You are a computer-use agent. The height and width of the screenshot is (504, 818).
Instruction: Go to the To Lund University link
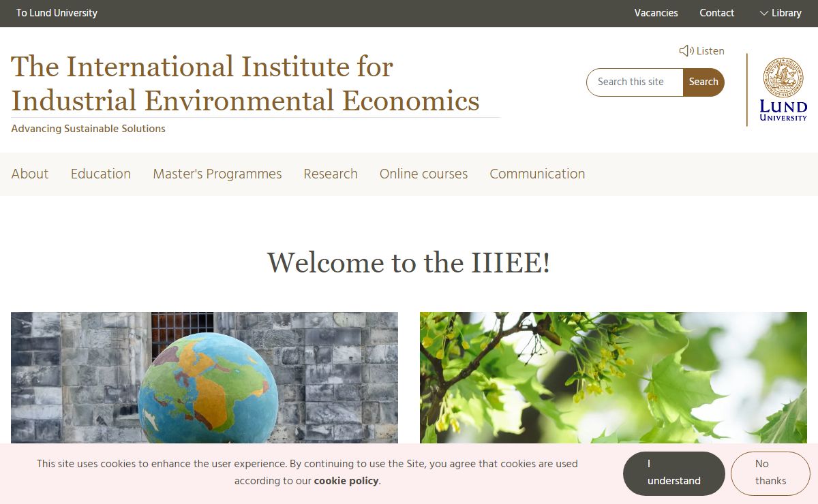57,13
